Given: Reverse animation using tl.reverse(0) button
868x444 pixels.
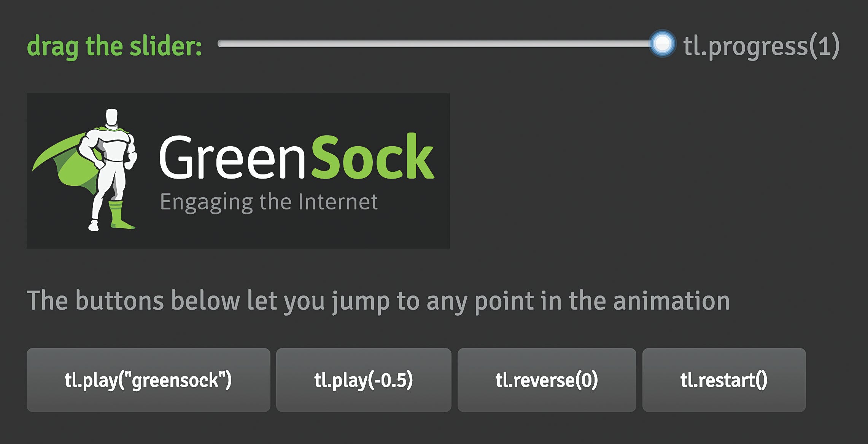Looking at the screenshot, I should click(547, 380).
